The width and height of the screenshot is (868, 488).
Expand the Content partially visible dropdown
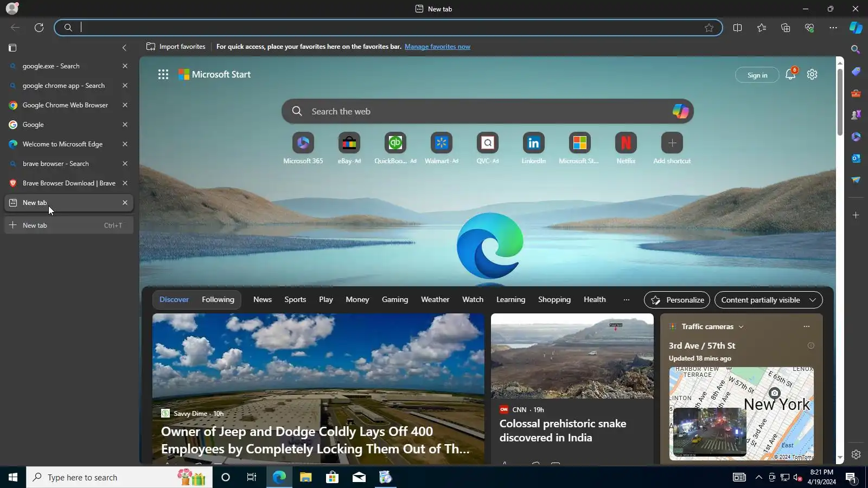click(x=768, y=300)
